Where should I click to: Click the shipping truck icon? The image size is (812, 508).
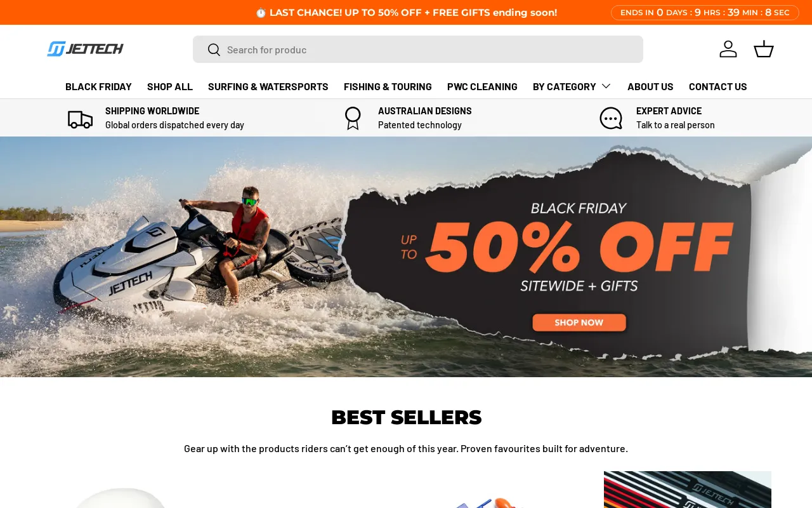pyautogui.click(x=81, y=119)
